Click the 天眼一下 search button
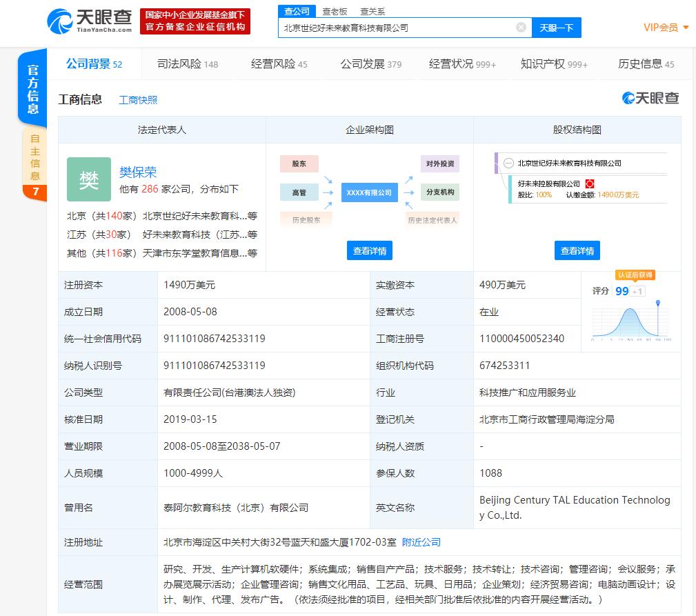Screen dimensions: 696x616 point(556,28)
